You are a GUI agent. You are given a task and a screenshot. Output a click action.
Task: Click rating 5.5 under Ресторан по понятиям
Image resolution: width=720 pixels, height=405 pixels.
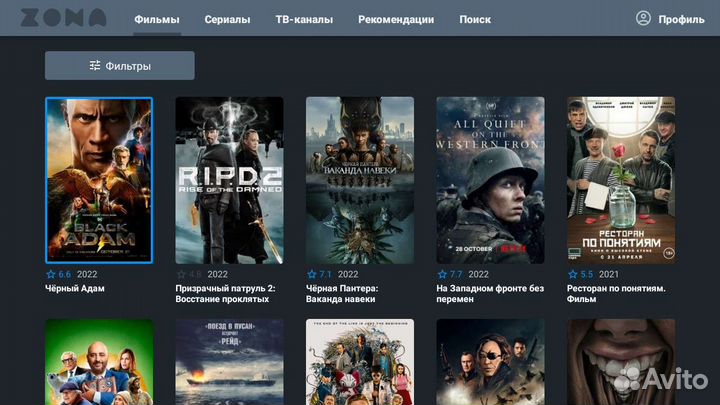pyautogui.click(x=586, y=274)
